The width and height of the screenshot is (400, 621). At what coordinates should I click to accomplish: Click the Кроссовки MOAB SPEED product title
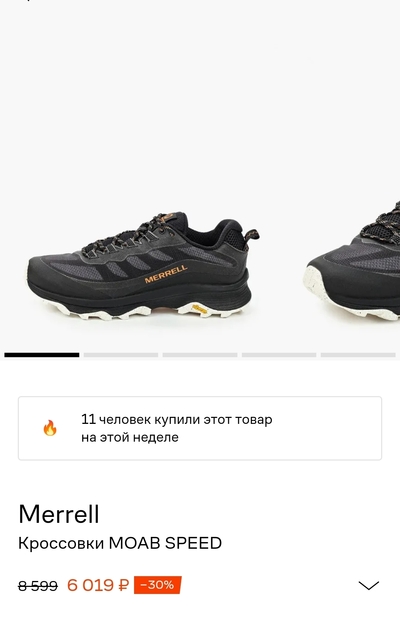120,543
